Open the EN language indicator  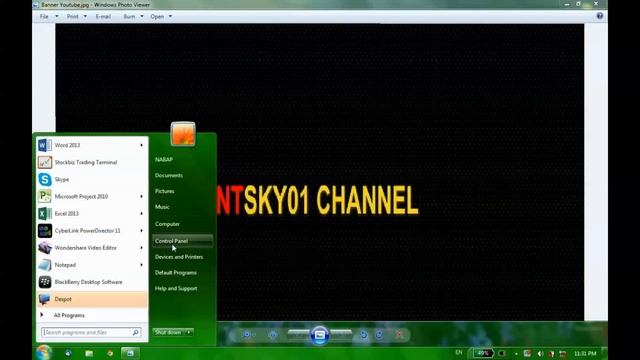coord(459,353)
